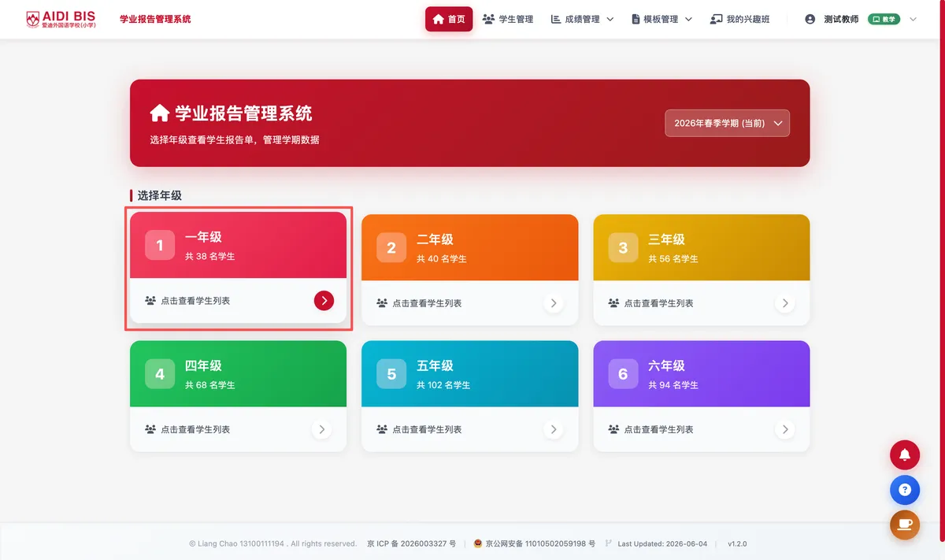Click the number 6 grade badge
Viewport: 945px width, 560px height.
tap(623, 374)
